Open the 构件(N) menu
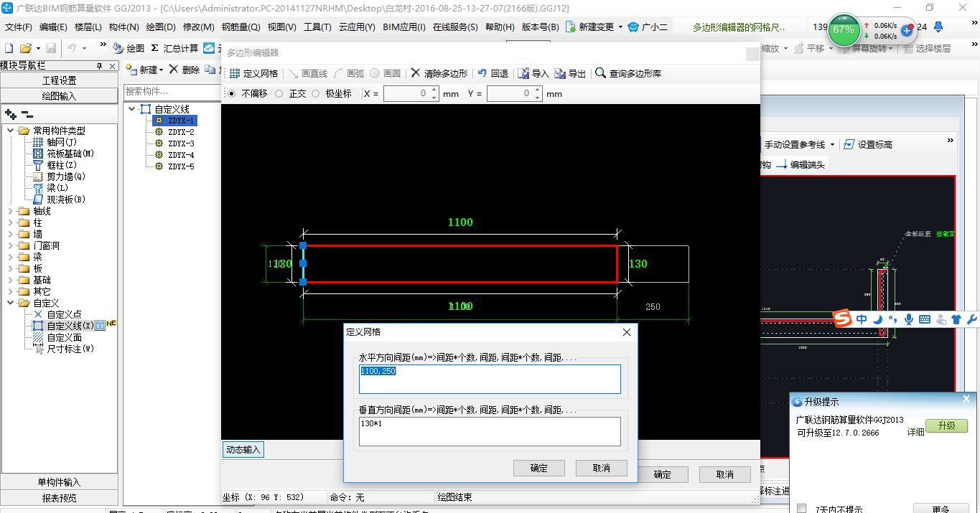This screenshot has width=980, height=513. tap(123, 27)
